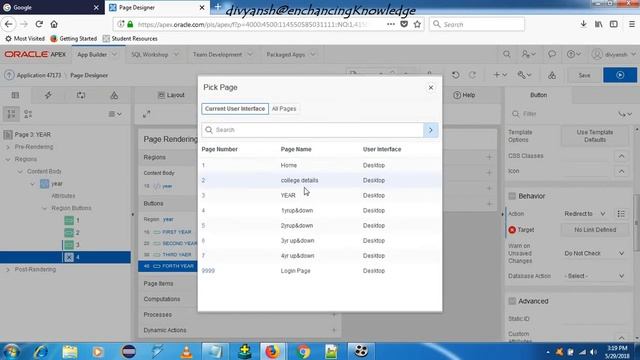Open Warn on Unsaved Changes dropdown
Screen dimensions: 640x360
pos(595,253)
